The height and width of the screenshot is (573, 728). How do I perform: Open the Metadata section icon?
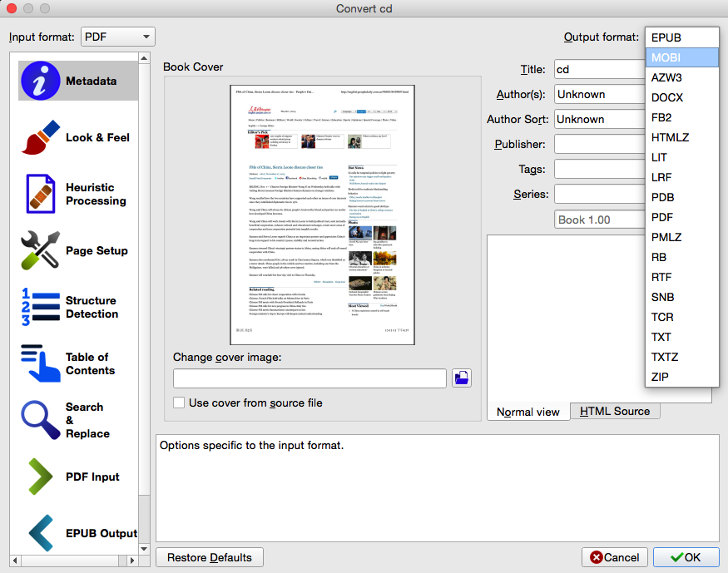tap(39, 82)
